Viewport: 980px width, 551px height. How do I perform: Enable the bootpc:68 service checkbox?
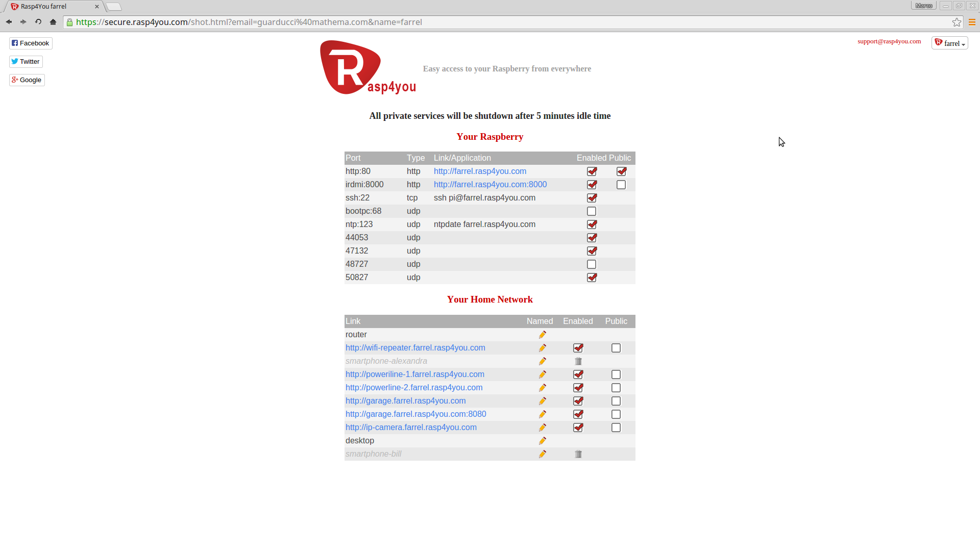592,211
